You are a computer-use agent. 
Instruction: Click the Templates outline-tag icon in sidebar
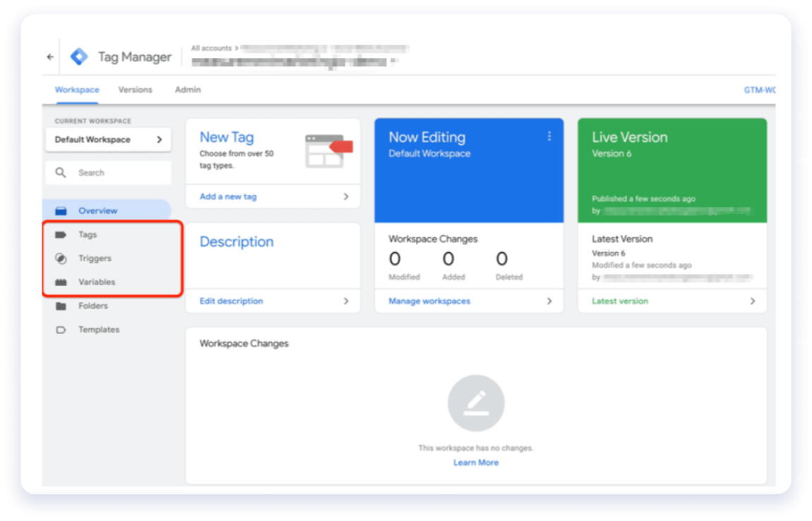(x=61, y=330)
